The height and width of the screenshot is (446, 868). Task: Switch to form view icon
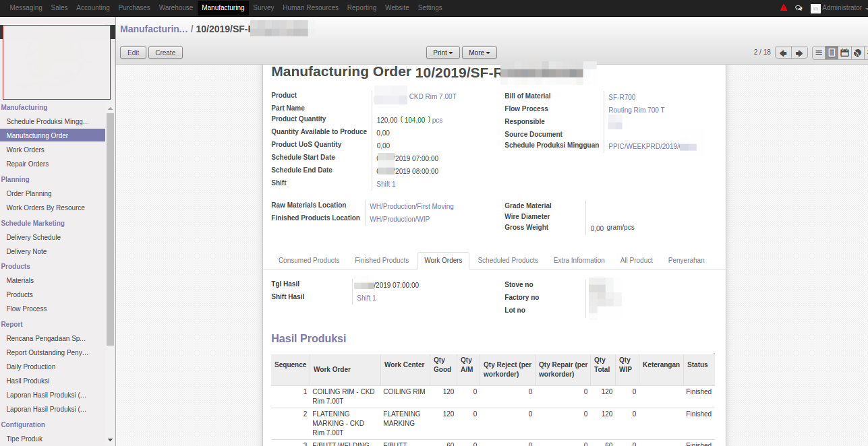coord(832,53)
